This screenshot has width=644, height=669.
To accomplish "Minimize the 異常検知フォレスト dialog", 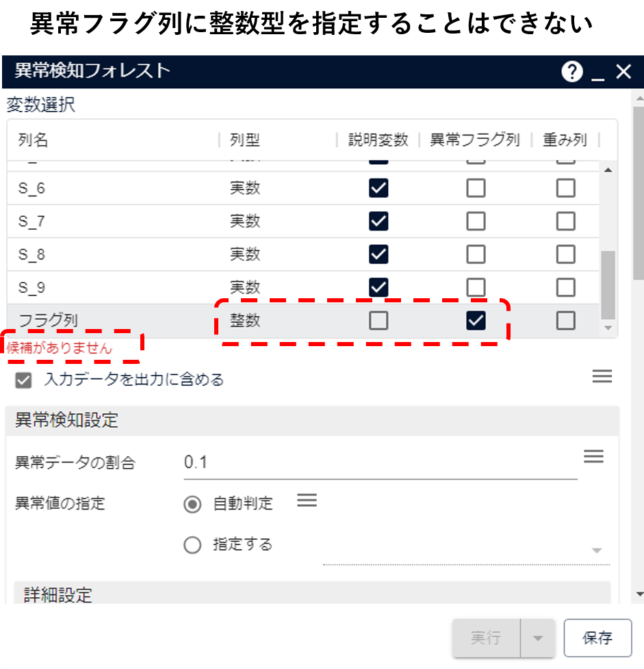I will pyautogui.click(x=597, y=79).
